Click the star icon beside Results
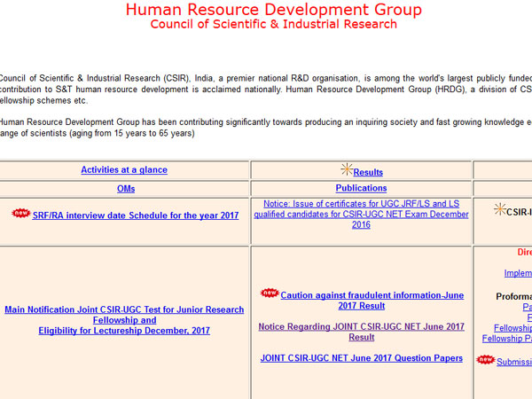This screenshot has height=399, width=532. tap(346, 169)
